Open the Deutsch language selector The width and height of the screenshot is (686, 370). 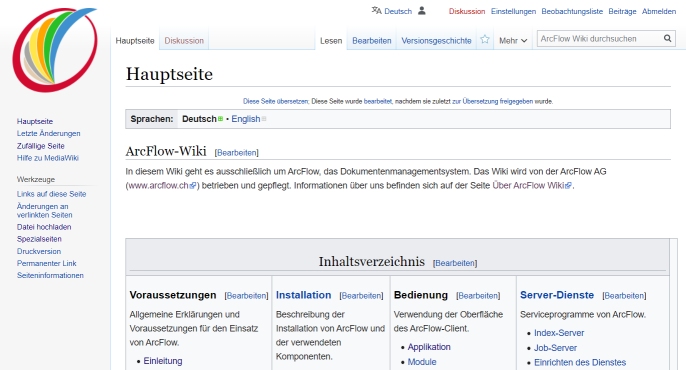pyautogui.click(x=398, y=11)
